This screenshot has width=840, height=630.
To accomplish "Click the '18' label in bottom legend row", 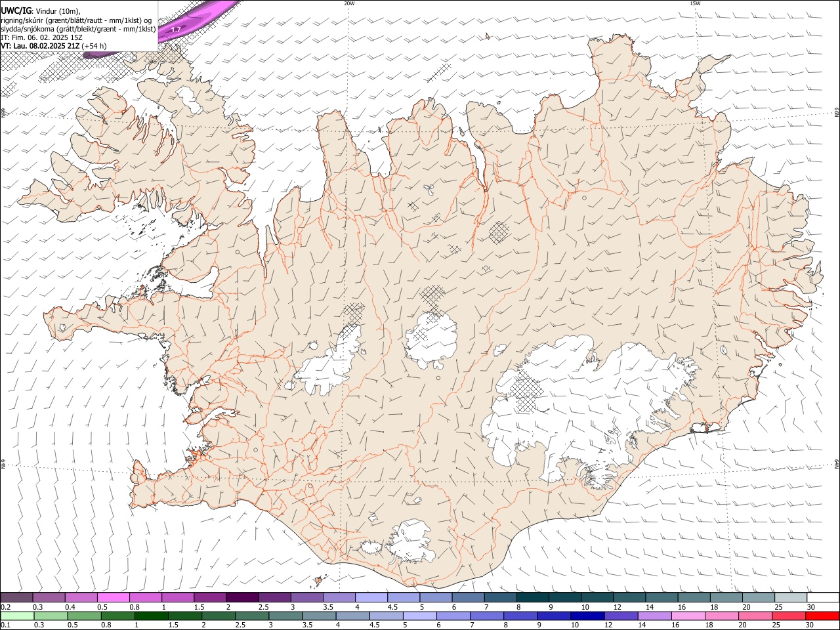I will coord(710,625).
